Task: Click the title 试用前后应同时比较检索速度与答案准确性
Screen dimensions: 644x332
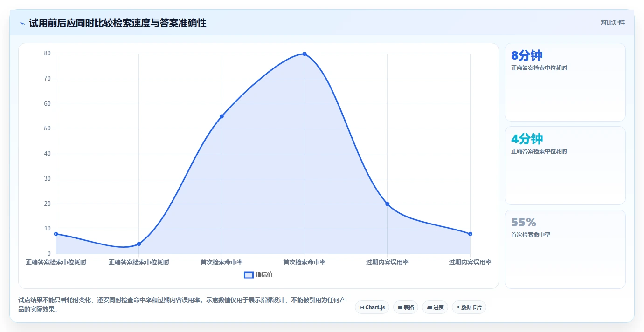Action: click(118, 23)
